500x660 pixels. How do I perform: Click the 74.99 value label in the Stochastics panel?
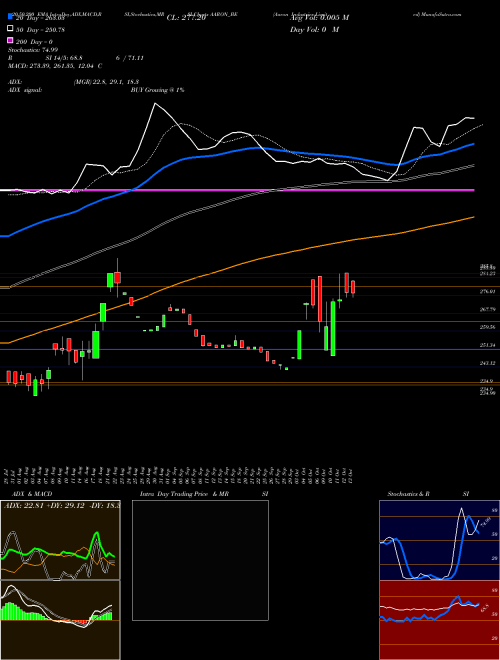pos(485,522)
